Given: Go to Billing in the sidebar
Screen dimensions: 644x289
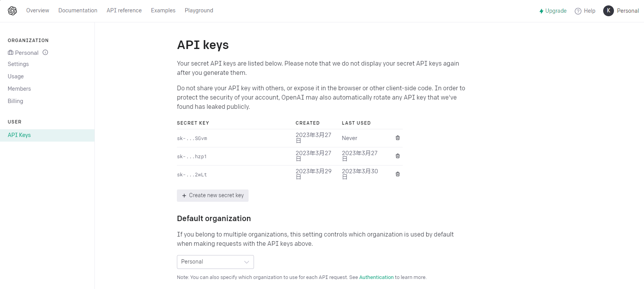Looking at the screenshot, I should [x=15, y=101].
